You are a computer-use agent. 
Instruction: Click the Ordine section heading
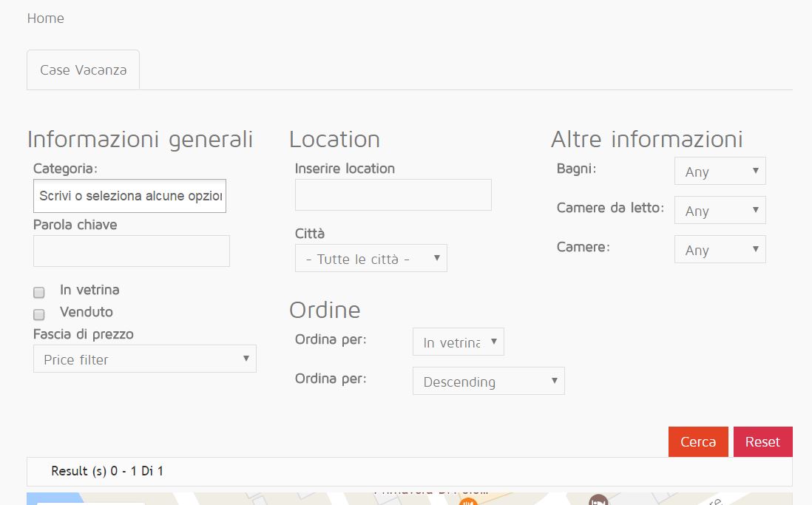325,311
